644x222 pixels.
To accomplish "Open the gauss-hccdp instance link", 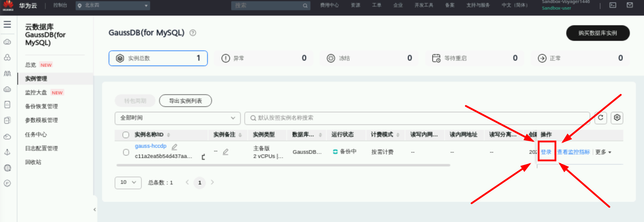I will (x=151, y=146).
